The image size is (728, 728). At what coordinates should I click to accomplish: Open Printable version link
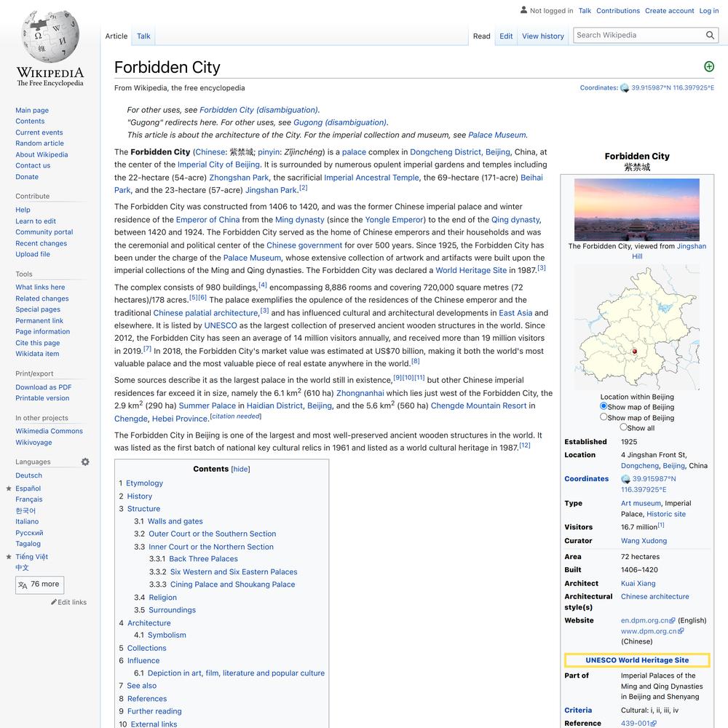(x=42, y=398)
